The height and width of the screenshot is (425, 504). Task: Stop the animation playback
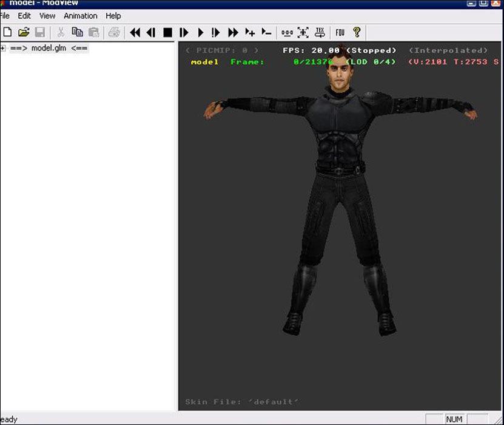pos(168,32)
